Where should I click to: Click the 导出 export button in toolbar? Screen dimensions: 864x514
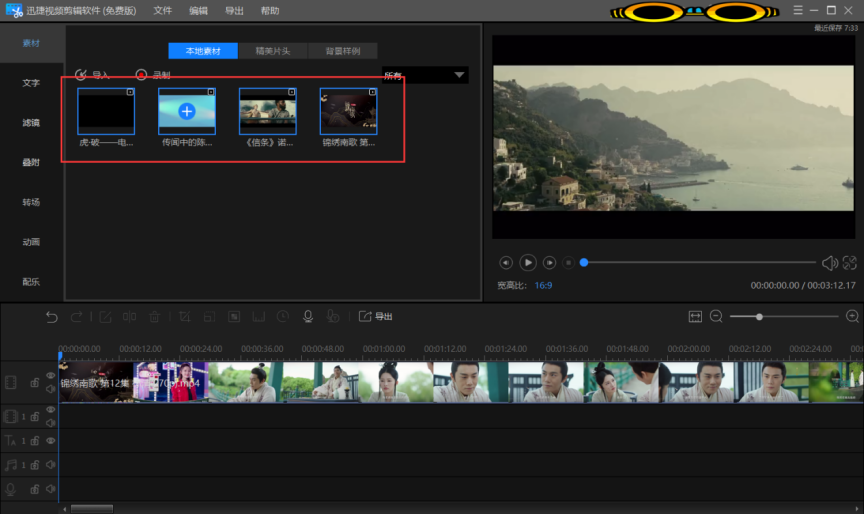click(x=376, y=317)
